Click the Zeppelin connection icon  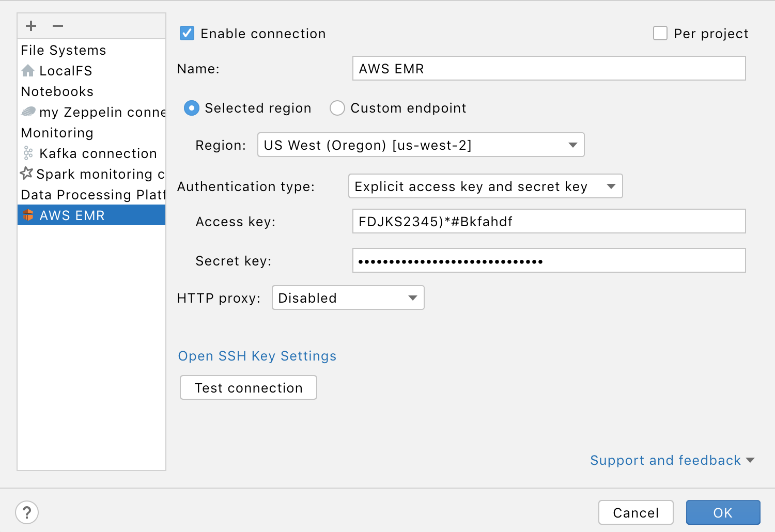tap(28, 112)
